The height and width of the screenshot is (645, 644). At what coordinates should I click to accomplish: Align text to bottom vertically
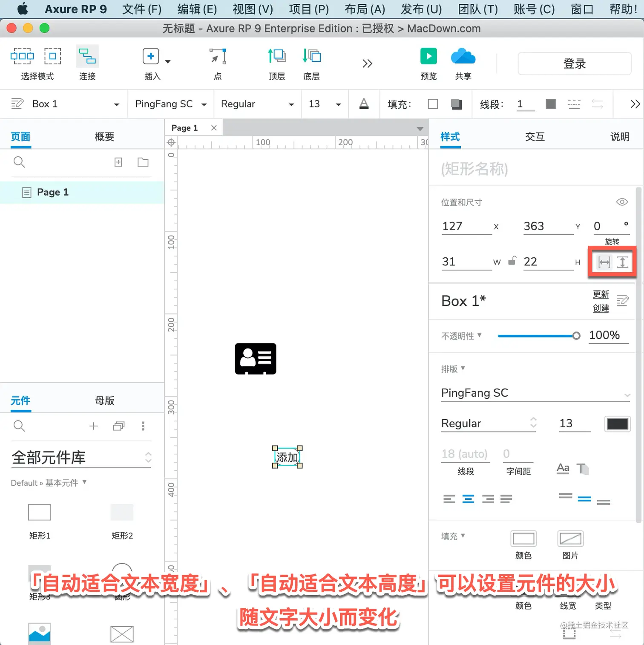coord(604,502)
